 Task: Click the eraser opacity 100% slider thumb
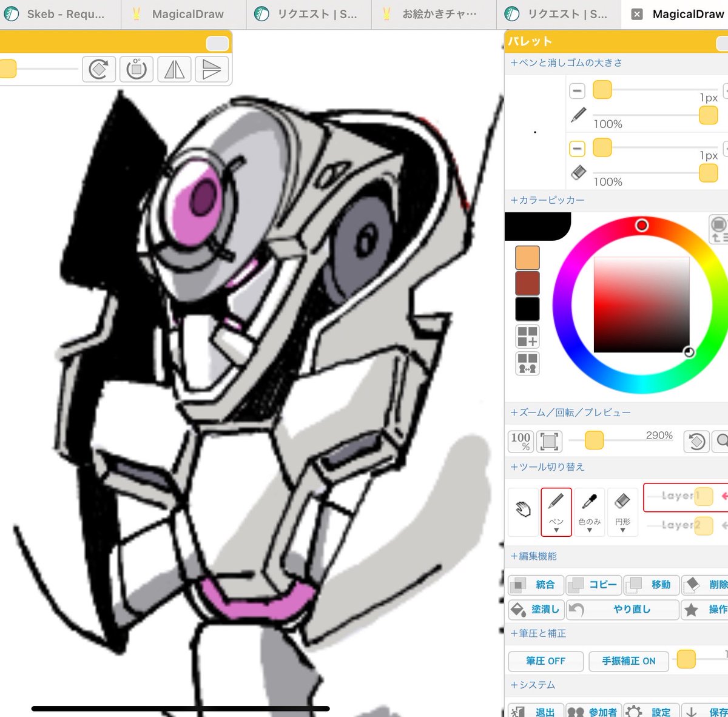click(x=708, y=173)
